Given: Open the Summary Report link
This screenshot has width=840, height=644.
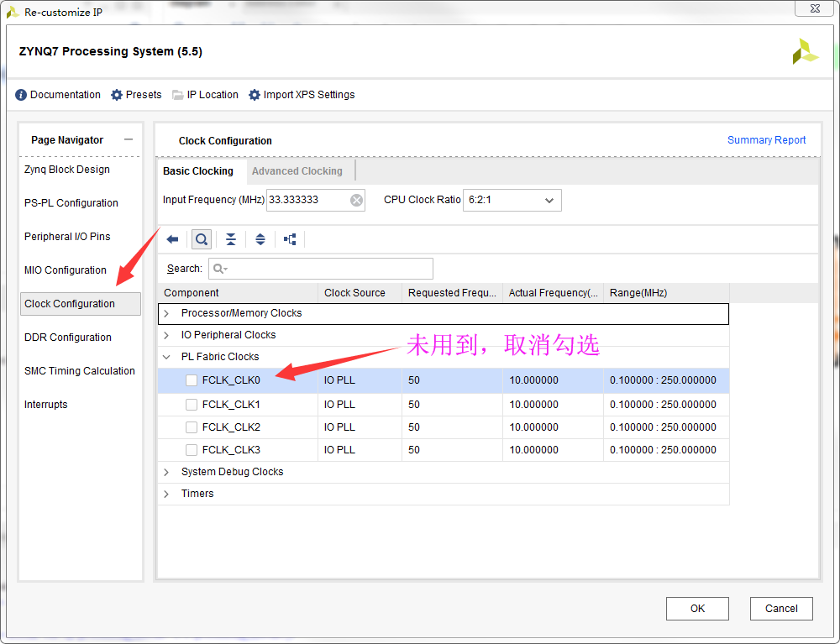Looking at the screenshot, I should point(766,139).
